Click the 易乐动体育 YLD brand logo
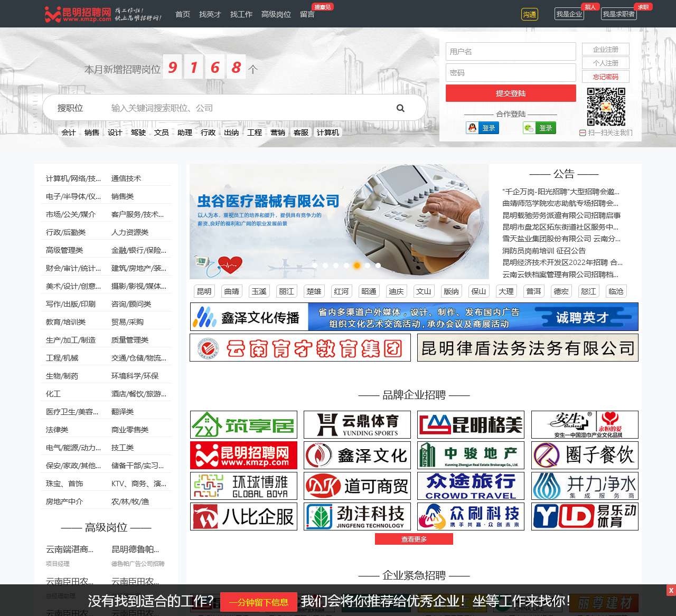The height and width of the screenshot is (616, 676). pyautogui.click(x=584, y=516)
